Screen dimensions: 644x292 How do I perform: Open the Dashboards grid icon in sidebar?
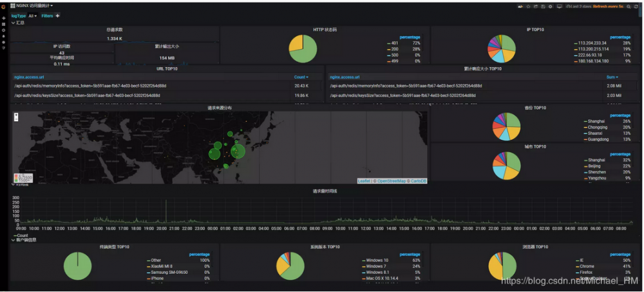coord(4,24)
